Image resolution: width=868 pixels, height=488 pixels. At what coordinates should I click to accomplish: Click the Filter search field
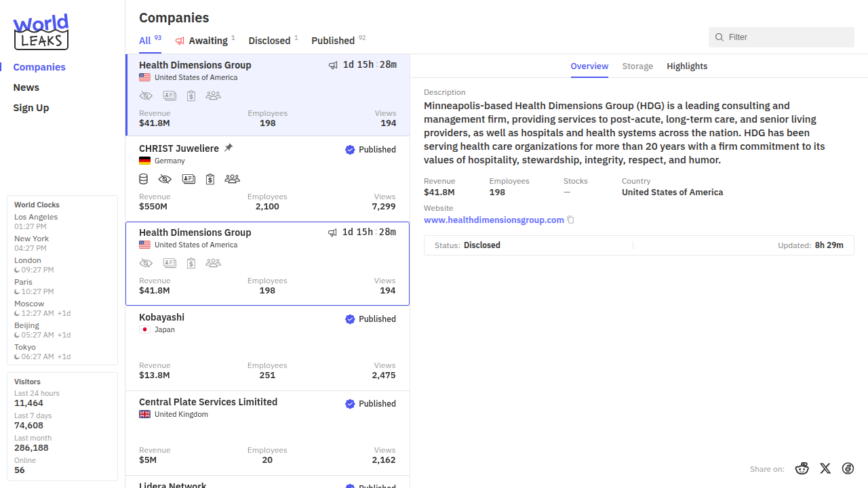[787, 37]
